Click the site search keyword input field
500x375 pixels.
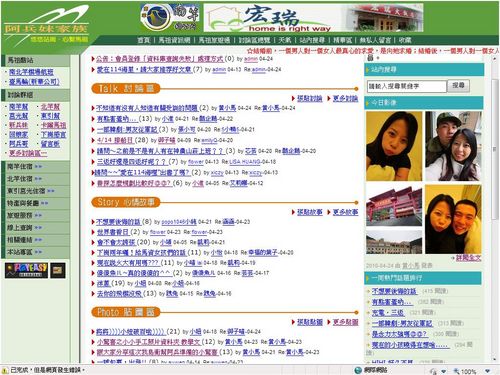click(x=406, y=86)
